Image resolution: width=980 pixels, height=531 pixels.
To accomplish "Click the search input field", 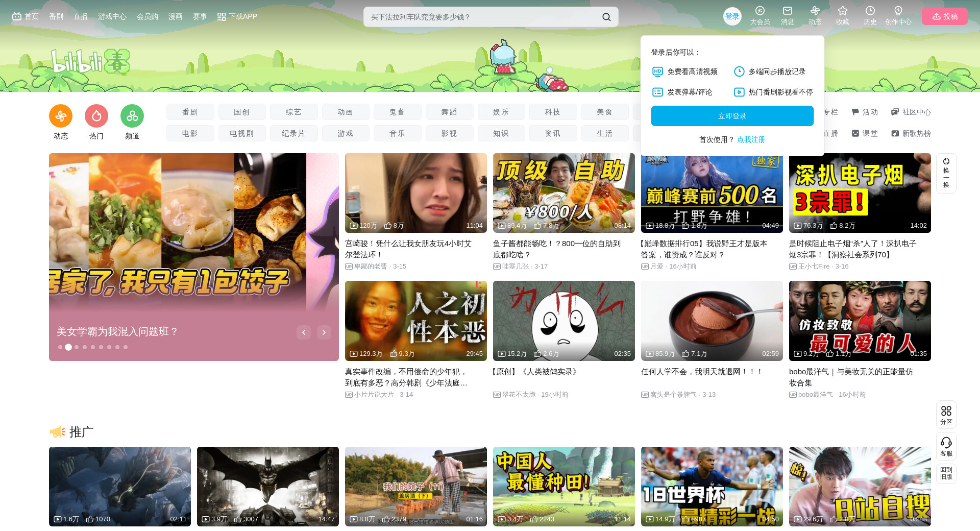I will tap(480, 17).
